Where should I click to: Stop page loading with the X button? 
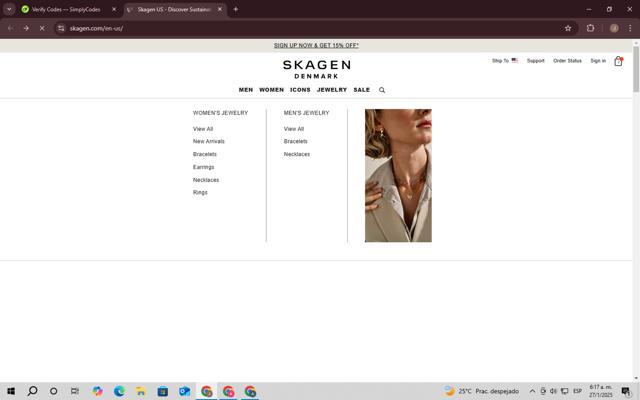tap(42, 28)
